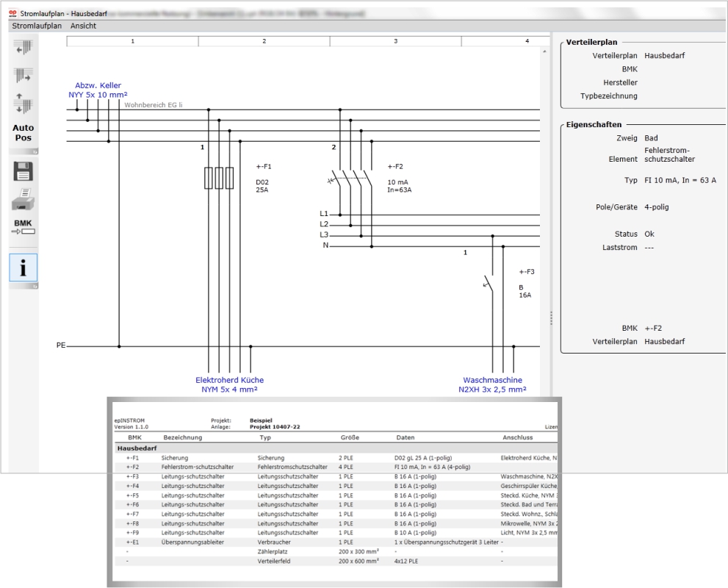Image resolution: width=728 pixels, height=588 pixels.
Task: Click the Element value Fehlerstrom-schutzschalter
Action: (x=669, y=154)
